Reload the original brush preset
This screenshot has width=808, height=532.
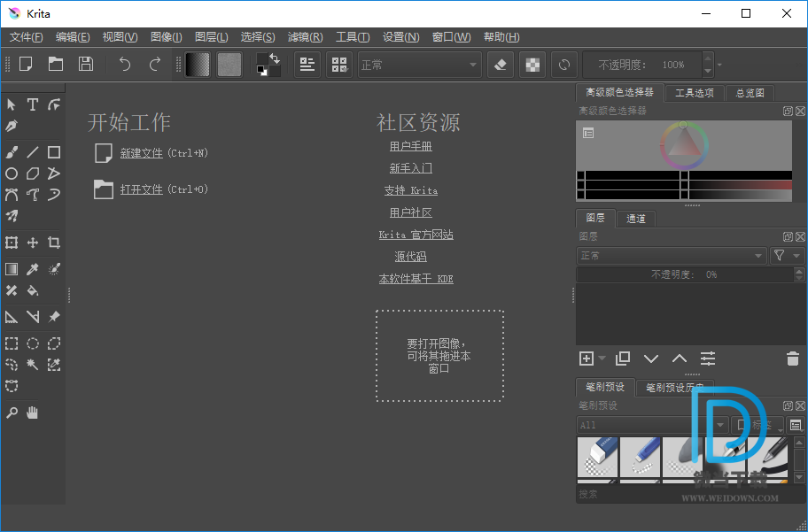(564, 65)
